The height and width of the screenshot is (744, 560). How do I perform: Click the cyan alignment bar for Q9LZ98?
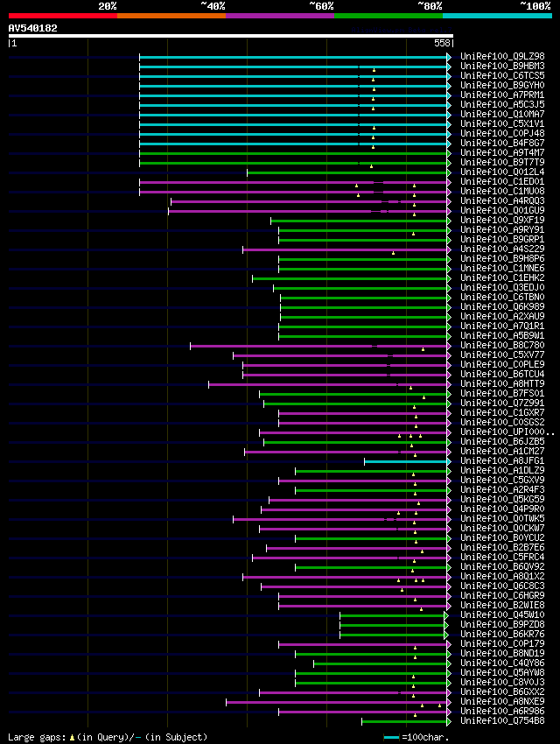293,58
